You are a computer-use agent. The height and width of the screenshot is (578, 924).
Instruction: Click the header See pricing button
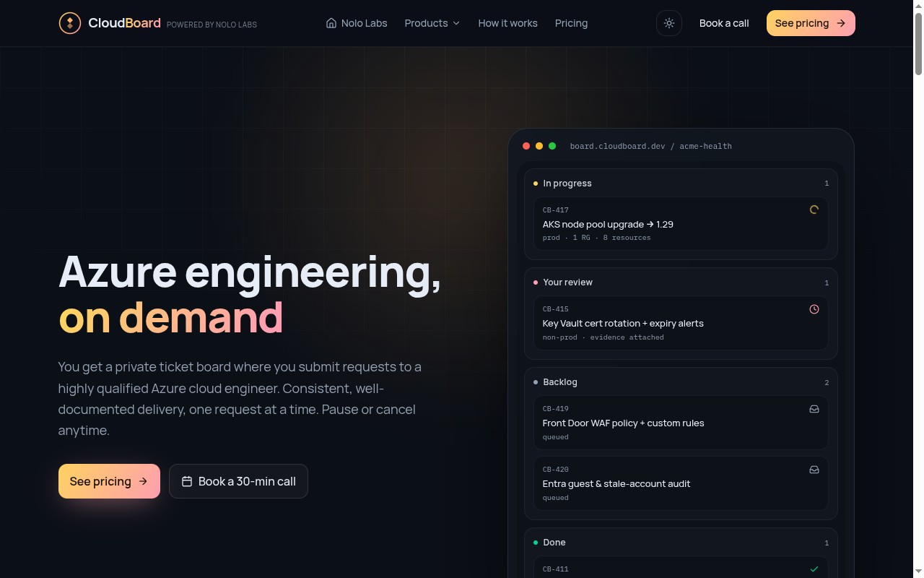811,23
